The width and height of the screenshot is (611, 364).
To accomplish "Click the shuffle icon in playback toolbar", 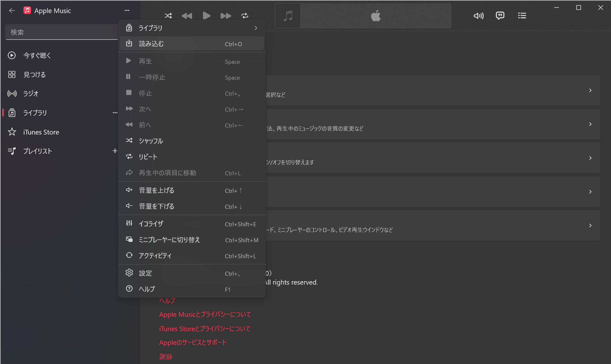I will [168, 16].
